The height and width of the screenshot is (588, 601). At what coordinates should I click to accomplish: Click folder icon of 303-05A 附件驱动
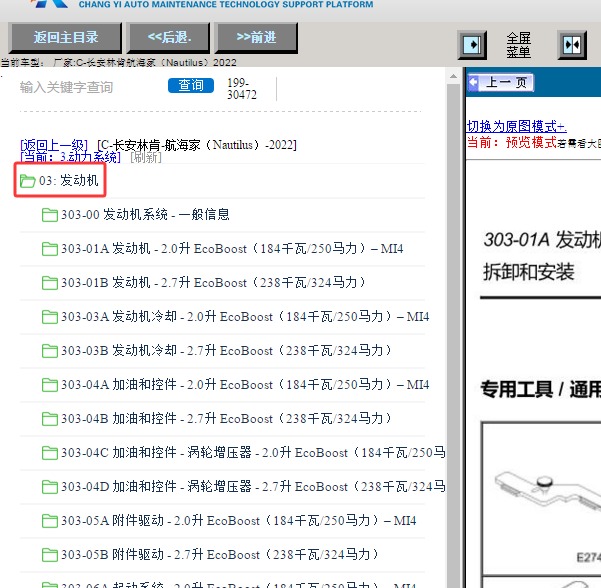click(50, 521)
